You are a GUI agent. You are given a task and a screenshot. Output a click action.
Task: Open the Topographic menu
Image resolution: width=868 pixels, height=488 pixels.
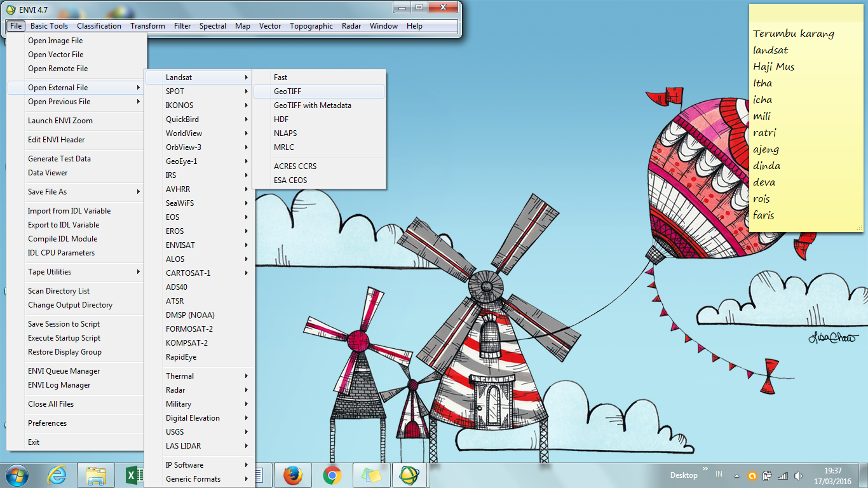311,26
